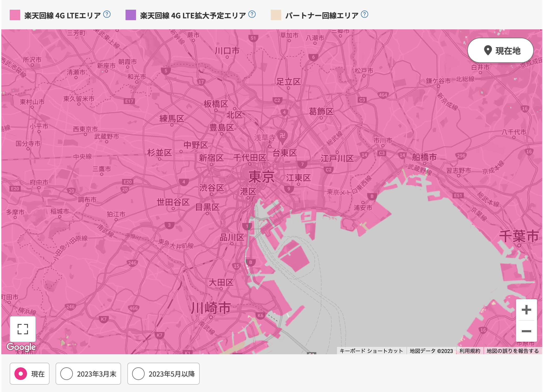
Task: Click the 浦安市 label on the map
Action: pyautogui.click(x=363, y=208)
